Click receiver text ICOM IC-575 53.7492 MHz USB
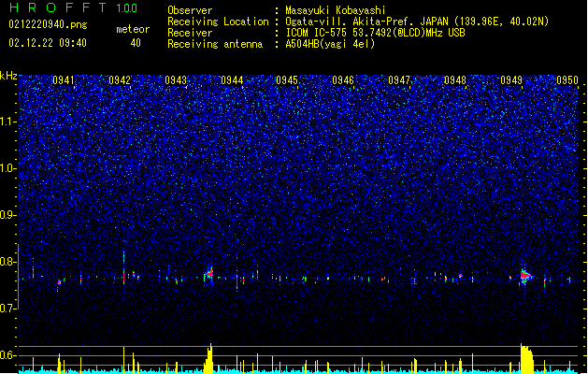The width and height of the screenshot is (588, 374). [375, 33]
